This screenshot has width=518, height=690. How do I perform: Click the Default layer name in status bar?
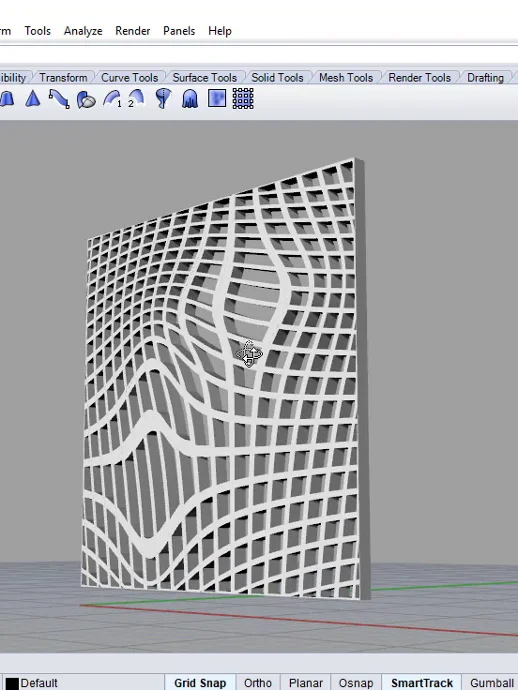pyautogui.click(x=39, y=683)
